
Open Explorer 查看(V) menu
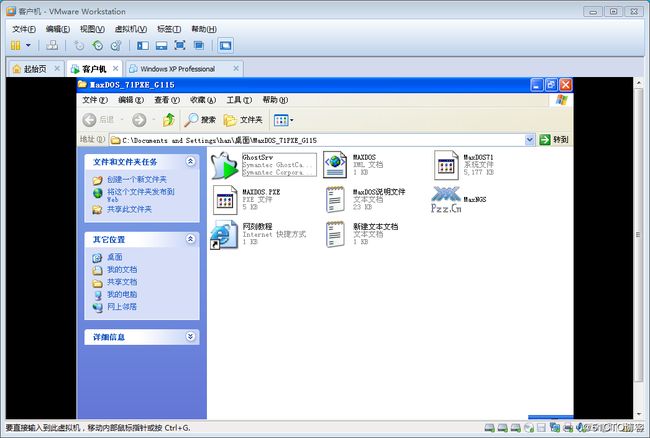click(167, 100)
